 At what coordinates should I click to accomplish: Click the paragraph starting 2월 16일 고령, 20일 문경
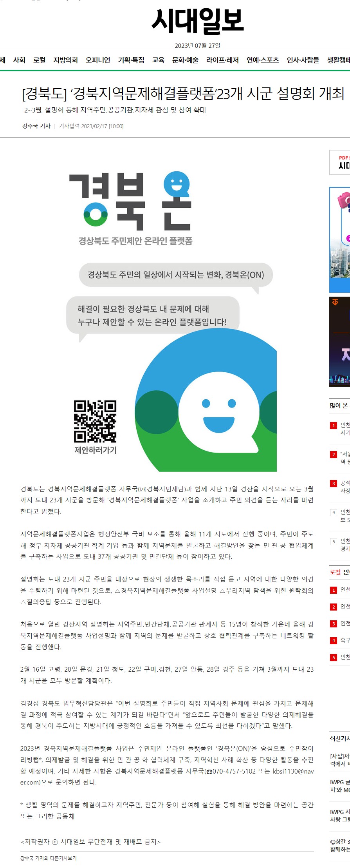pyautogui.click(x=167, y=675)
